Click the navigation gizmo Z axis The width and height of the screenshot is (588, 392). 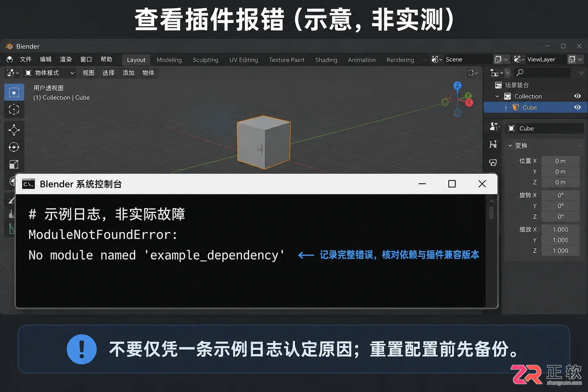[457, 85]
